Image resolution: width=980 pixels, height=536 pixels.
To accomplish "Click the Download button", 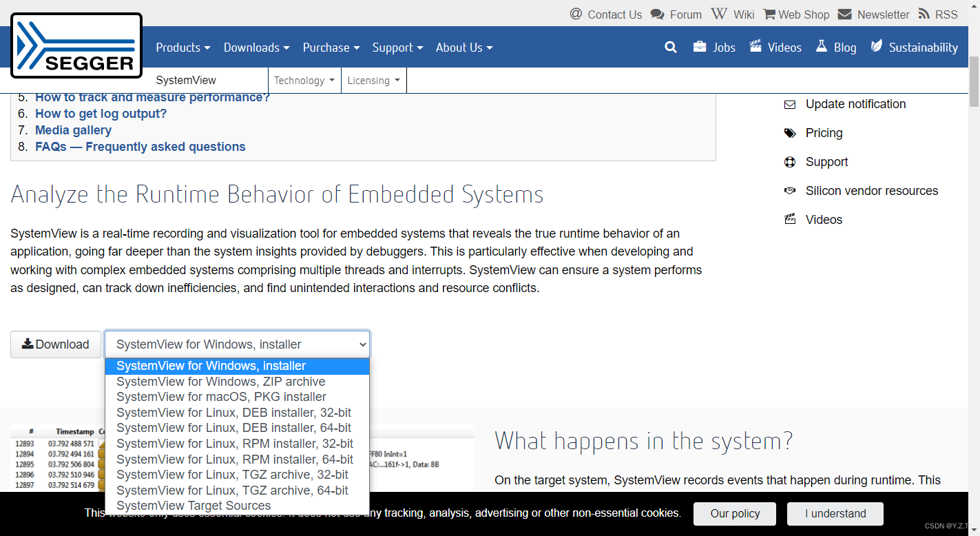I will 56,344.
